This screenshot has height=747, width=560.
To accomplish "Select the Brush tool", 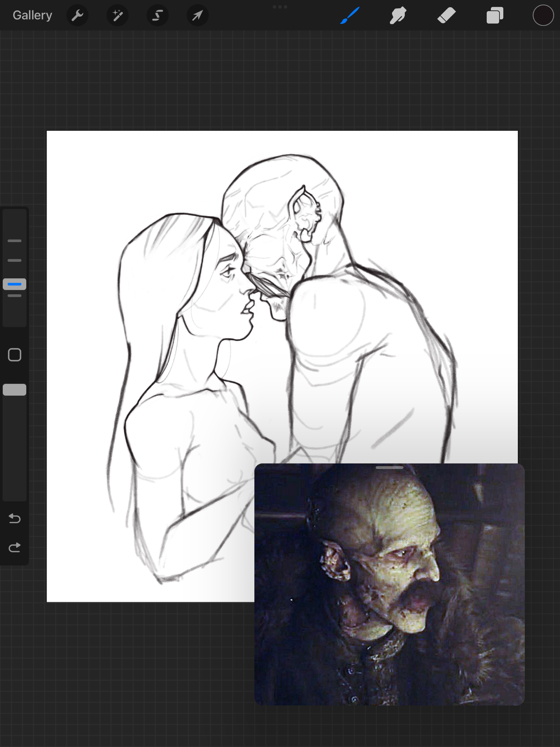I will coord(350,15).
